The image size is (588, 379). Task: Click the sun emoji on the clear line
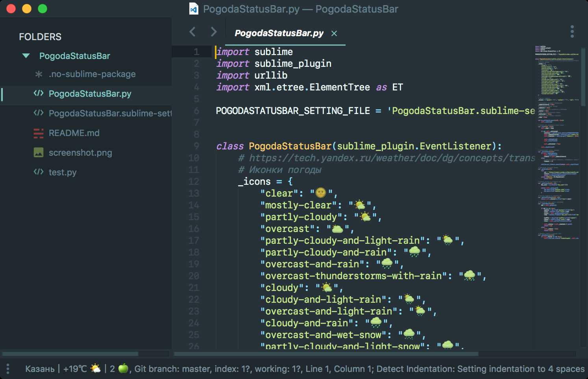(321, 193)
